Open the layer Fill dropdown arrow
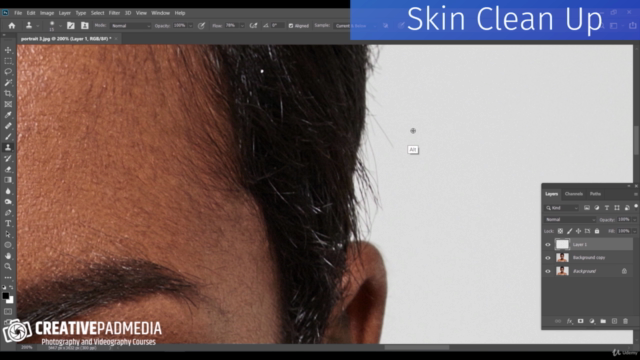 click(635, 231)
